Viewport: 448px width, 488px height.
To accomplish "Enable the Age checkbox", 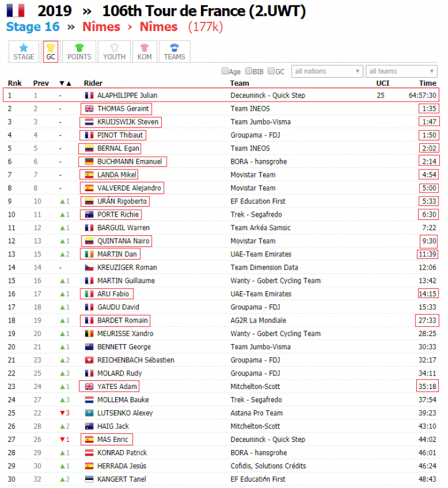I will [225, 71].
